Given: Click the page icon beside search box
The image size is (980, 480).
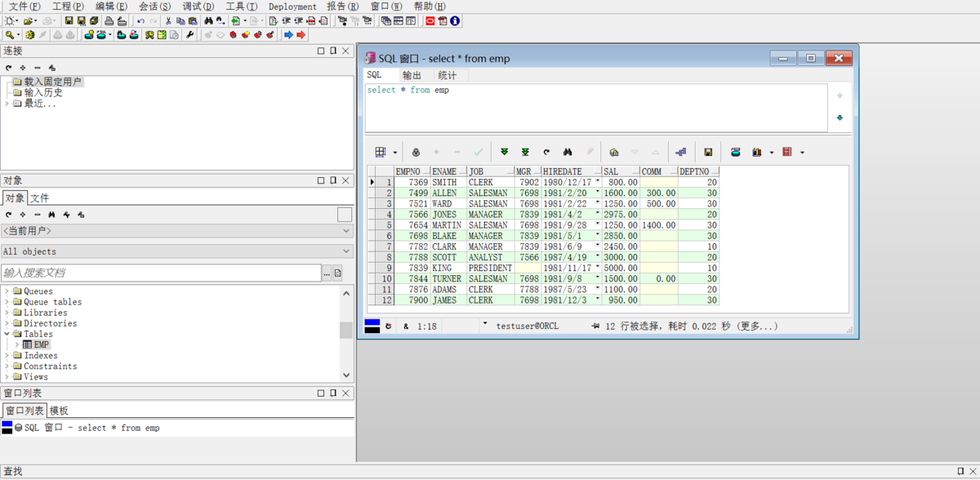Looking at the screenshot, I should [338, 273].
